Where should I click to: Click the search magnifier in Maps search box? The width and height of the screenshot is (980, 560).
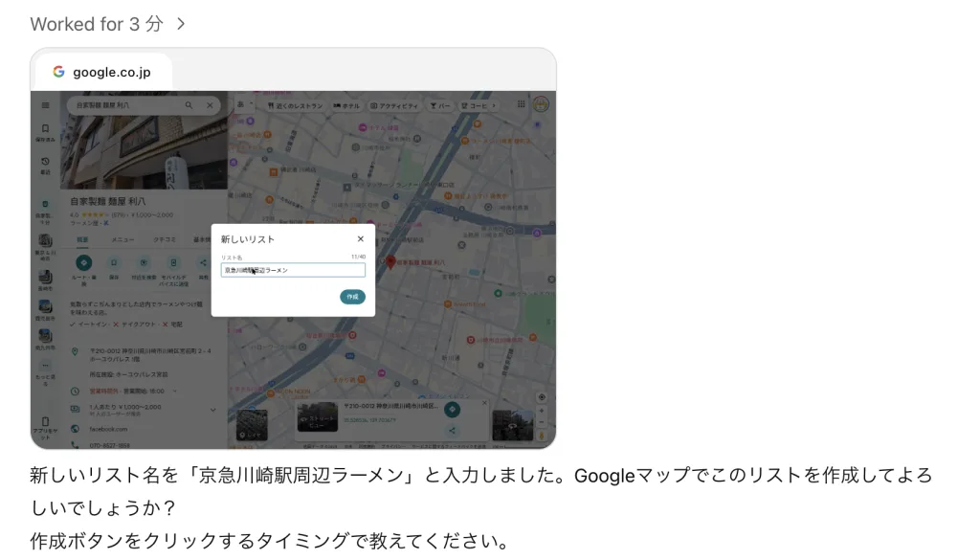tap(189, 105)
